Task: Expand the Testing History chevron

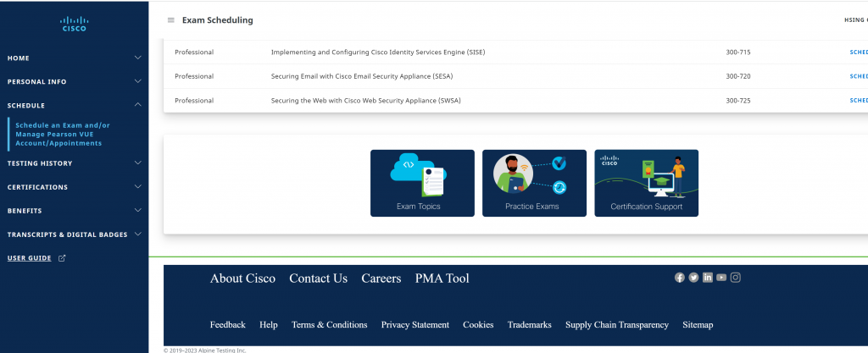Action: pos(138,163)
